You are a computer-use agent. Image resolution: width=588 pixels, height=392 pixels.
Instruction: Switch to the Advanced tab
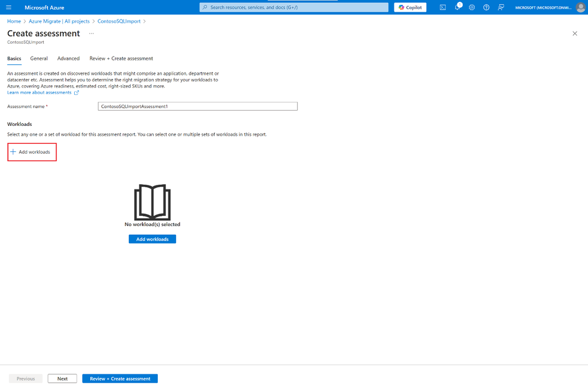(x=68, y=58)
